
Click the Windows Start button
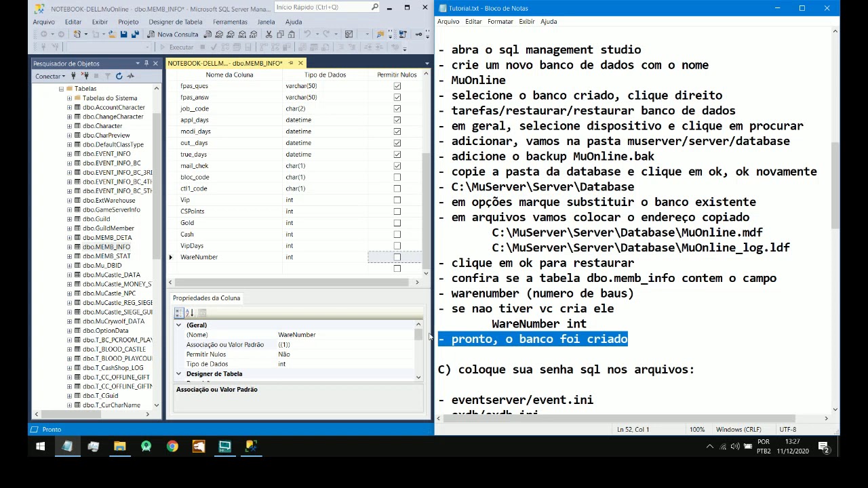click(x=40, y=446)
